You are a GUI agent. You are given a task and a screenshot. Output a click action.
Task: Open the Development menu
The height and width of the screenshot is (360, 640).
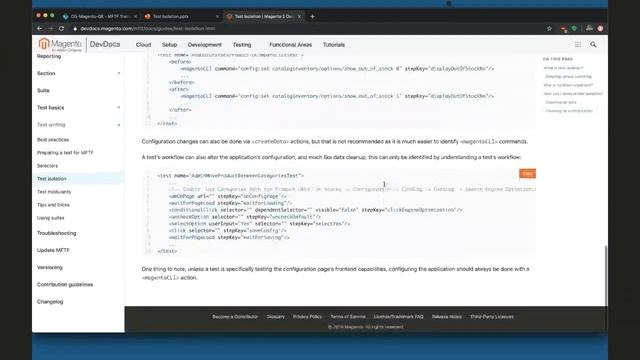(204, 44)
